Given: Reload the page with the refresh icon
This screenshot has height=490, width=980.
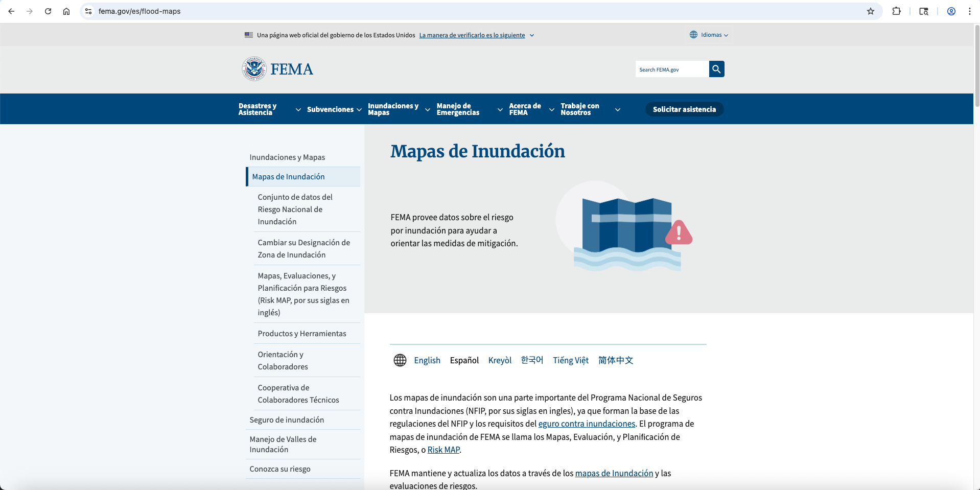Looking at the screenshot, I should [48, 11].
